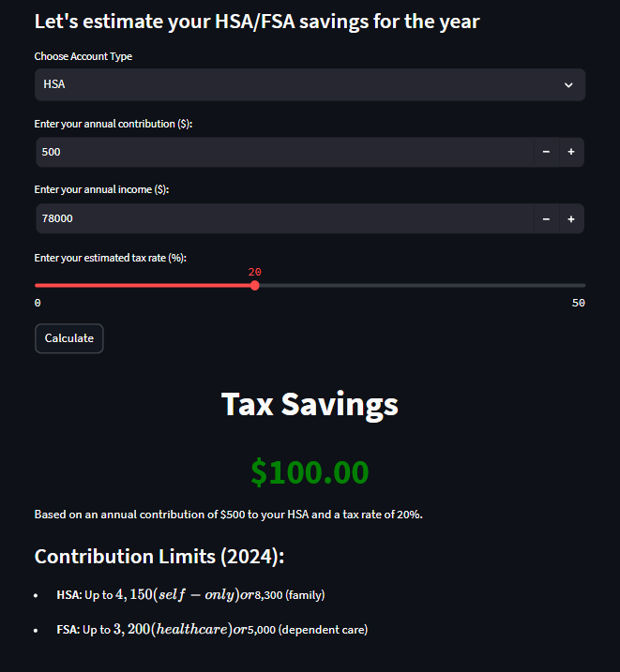Image resolution: width=620 pixels, height=672 pixels.
Task: Click the annual income field showing 78000
Action: [285, 219]
